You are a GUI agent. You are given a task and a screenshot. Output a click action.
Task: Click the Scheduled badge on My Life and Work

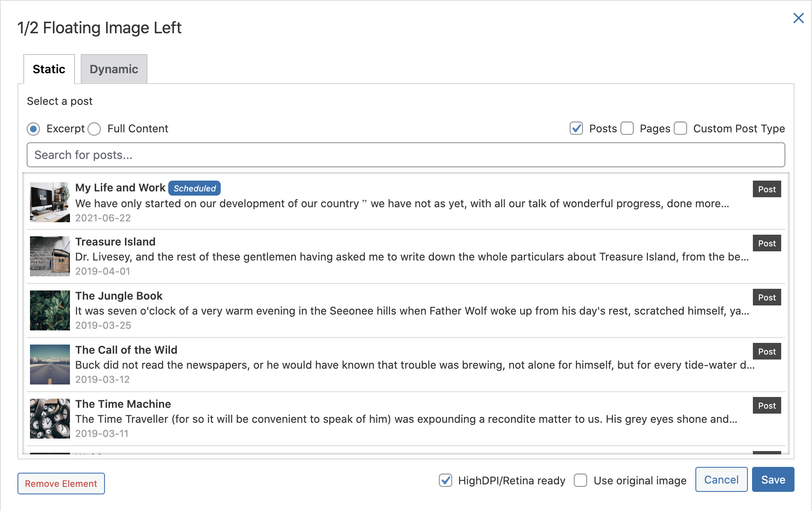(194, 188)
